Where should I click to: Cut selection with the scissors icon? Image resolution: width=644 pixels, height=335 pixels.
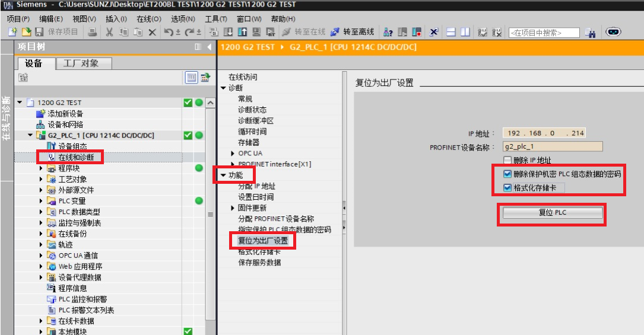[x=109, y=32]
